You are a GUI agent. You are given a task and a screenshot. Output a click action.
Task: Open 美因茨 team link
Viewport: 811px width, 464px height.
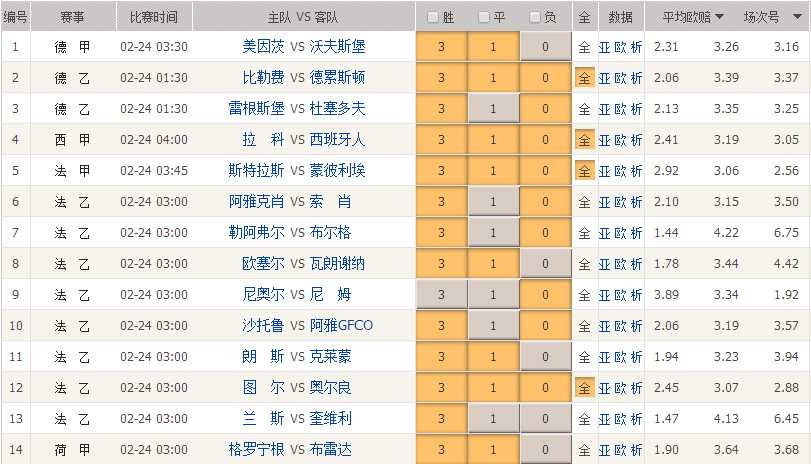263,47
